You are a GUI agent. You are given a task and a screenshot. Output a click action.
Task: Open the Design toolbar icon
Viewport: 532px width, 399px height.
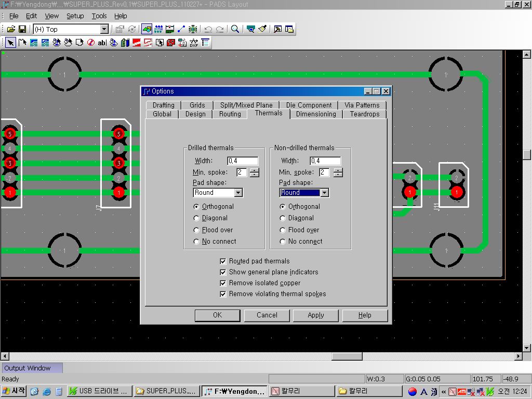click(x=158, y=29)
